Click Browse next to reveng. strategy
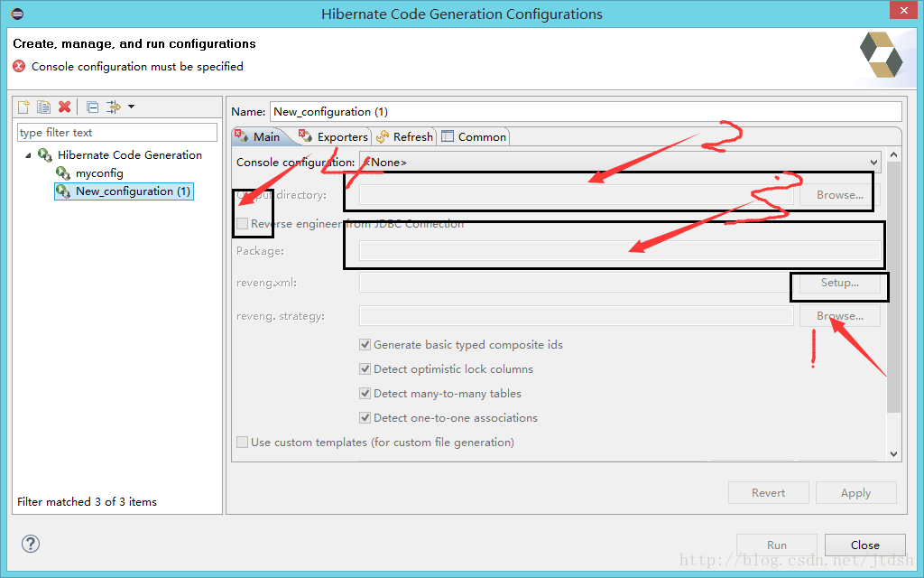 840,315
